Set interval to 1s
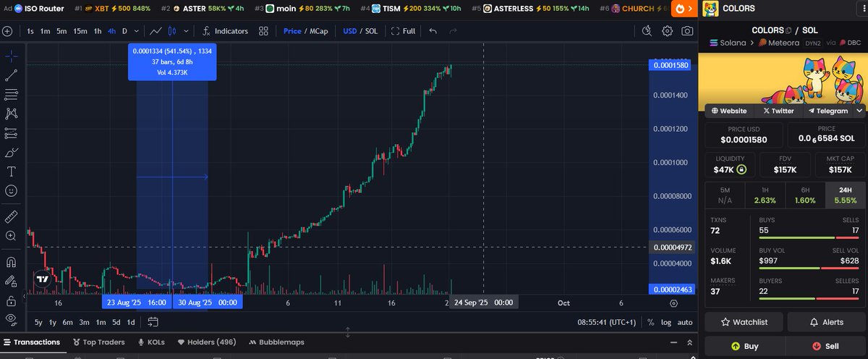The width and height of the screenshot is (868, 359). click(30, 31)
